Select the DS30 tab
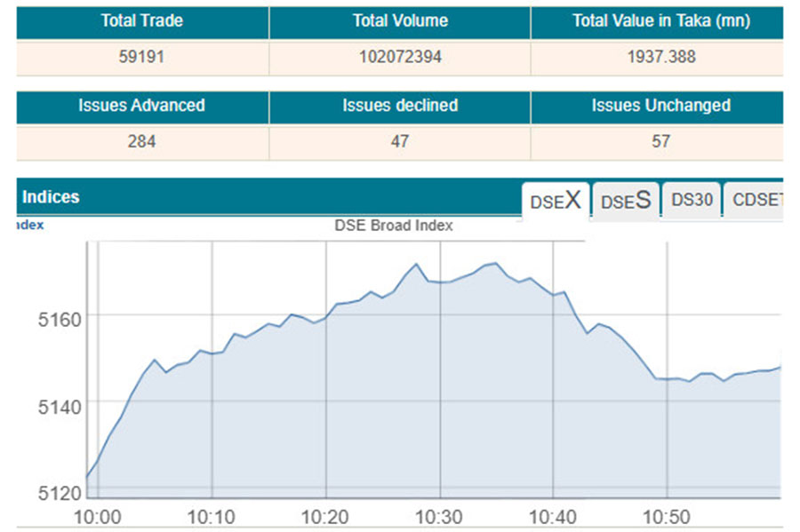The width and height of the screenshot is (800, 532). pyautogui.click(x=692, y=201)
